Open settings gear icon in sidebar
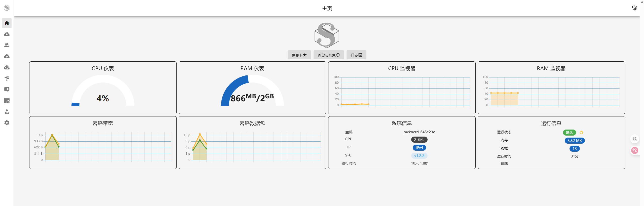Image resolution: width=644 pixels, height=206 pixels. (x=7, y=123)
